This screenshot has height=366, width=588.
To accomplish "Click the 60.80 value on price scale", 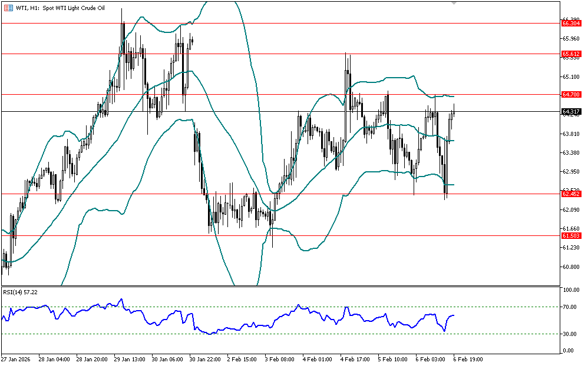I will coord(570,267).
